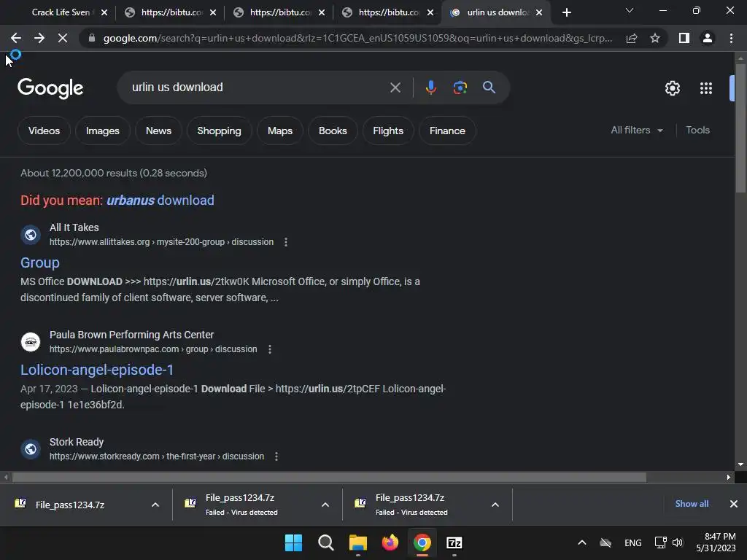This screenshot has height=560, width=747.
Task: Submit search with the magnifier icon
Action: click(489, 87)
